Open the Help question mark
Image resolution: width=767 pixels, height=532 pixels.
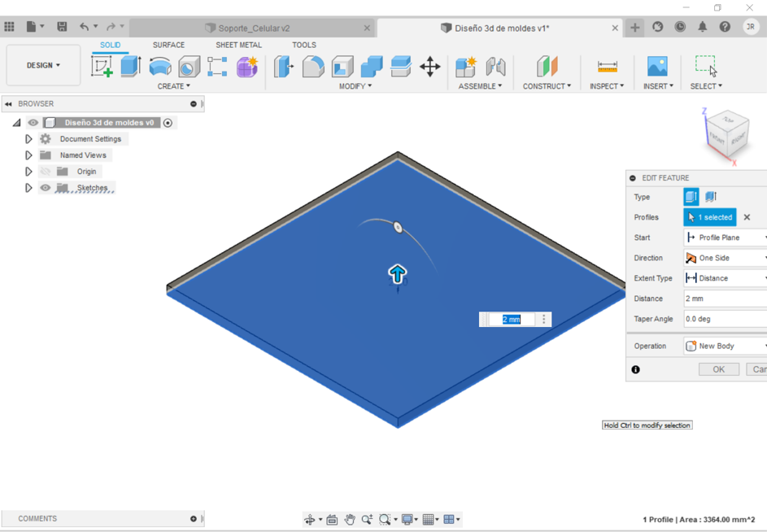click(x=725, y=27)
